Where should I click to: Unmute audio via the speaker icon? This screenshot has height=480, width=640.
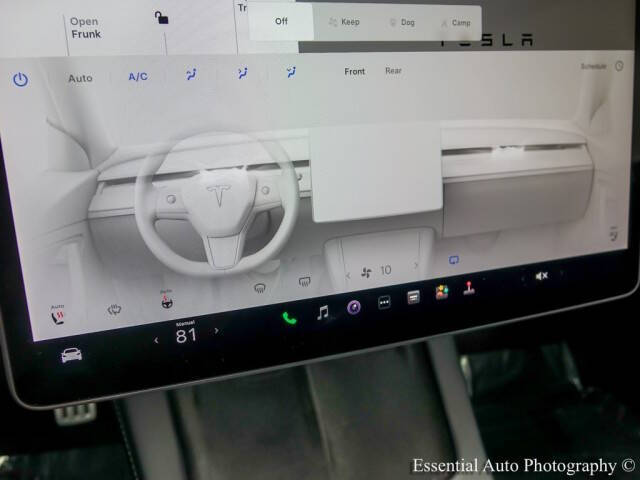coord(541,276)
